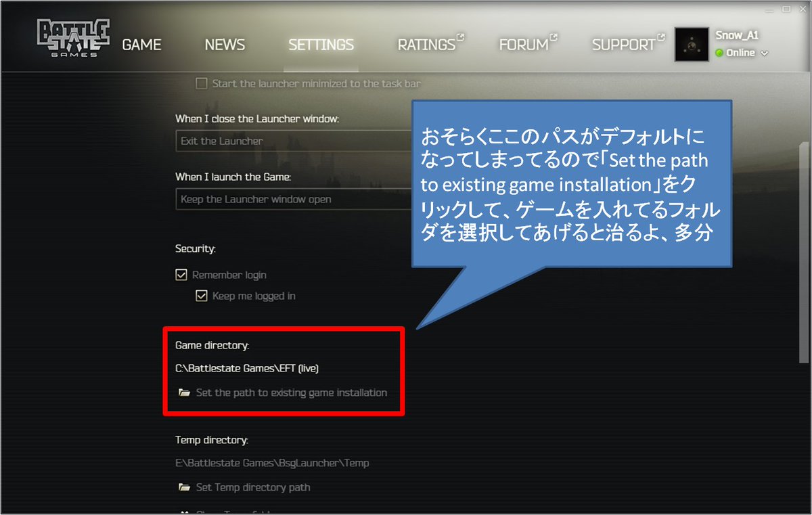Open the Keep the Launcher window open dropdown
Image resolution: width=812 pixels, height=515 pixels.
[x=294, y=199]
